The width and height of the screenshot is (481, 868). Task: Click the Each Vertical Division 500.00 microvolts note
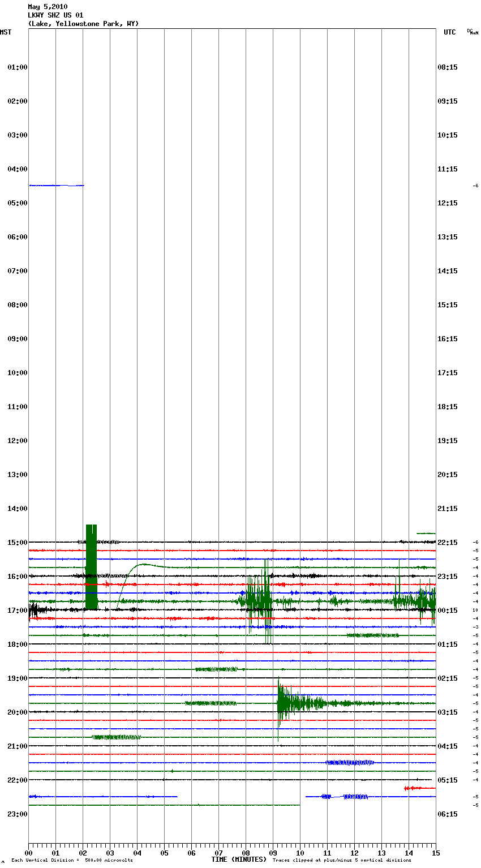pyautogui.click(x=72, y=861)
